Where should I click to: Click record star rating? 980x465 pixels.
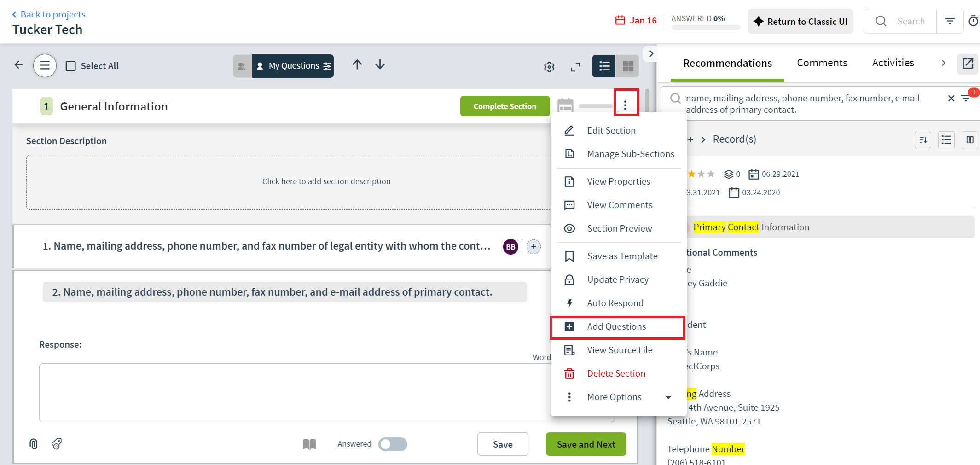701,174
